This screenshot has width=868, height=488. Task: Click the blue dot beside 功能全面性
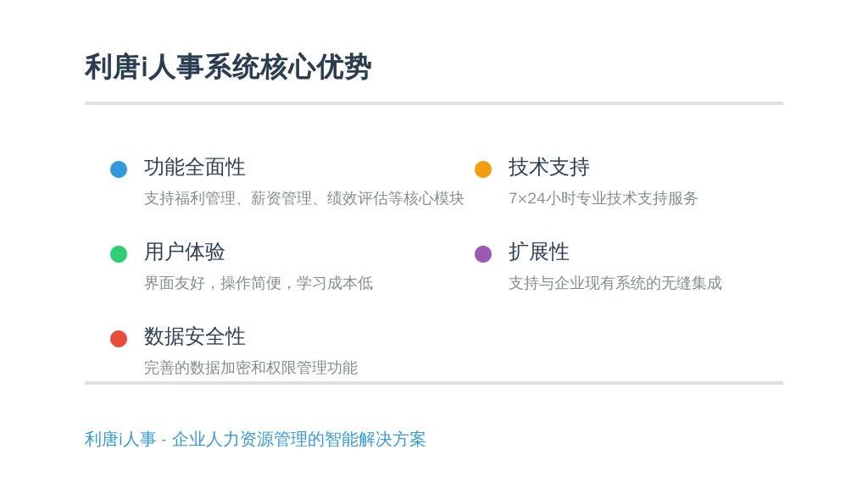point(119,169)
